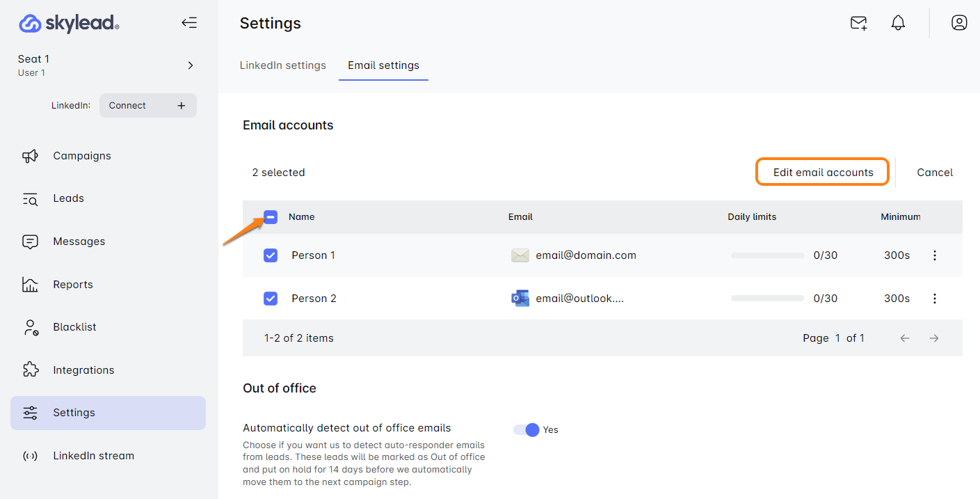This screenshot has width=980, height=499.
Task: Go to next page arrow in table
Action: (x=934, y=338)
